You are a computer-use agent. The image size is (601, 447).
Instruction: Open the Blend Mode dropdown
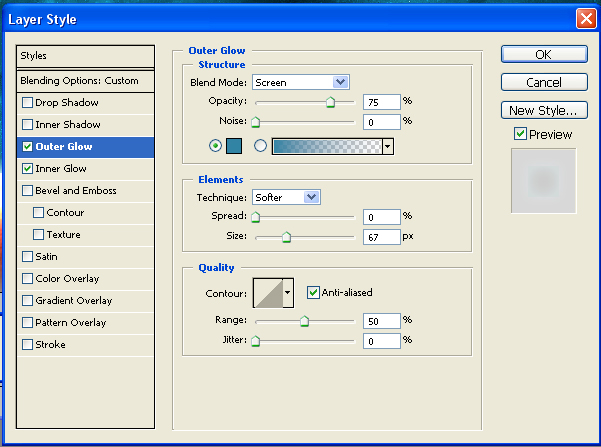[300, 82]
